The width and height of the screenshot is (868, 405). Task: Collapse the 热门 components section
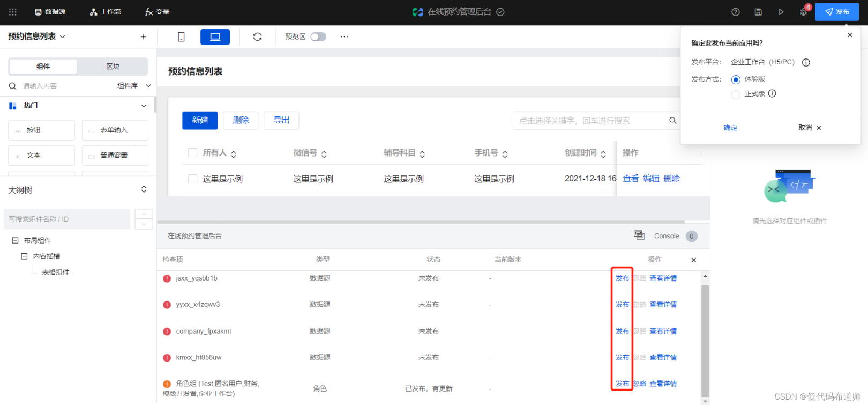(x=144, y=106)
